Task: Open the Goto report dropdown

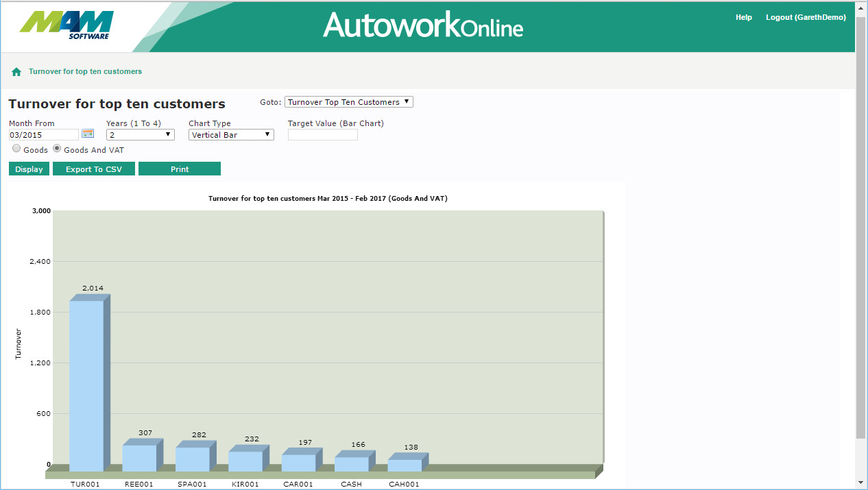Action: [x=348, y=102]
